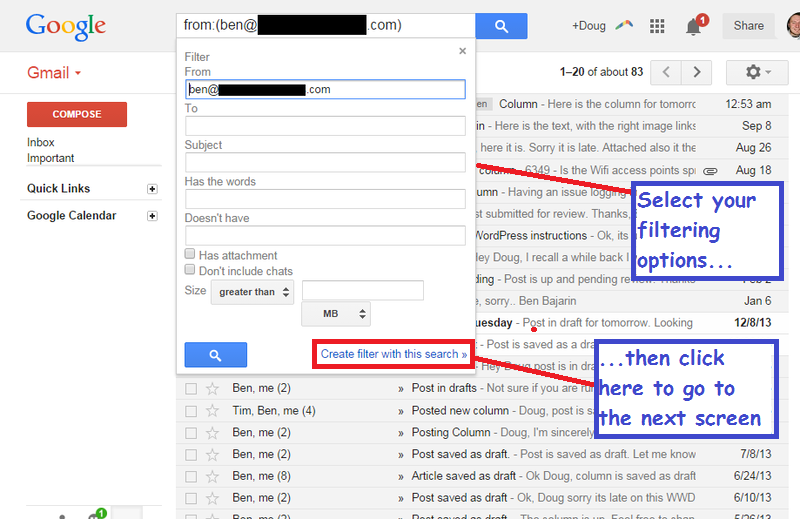The height and width of the screenshot is (519, 800).
Task: Open the 'Column' email from 12:53 am
Action: pos(632,104)
